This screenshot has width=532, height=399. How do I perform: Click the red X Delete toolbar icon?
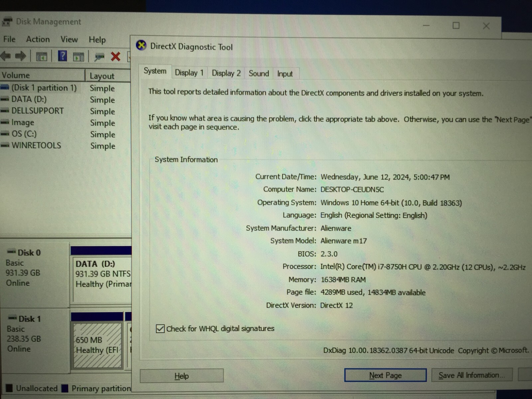(115, 57)
